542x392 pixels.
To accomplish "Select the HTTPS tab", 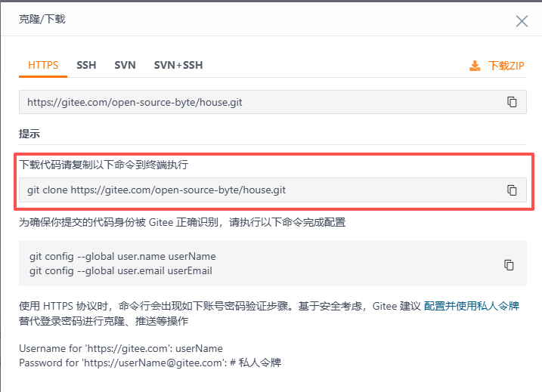I will point(43,65).
